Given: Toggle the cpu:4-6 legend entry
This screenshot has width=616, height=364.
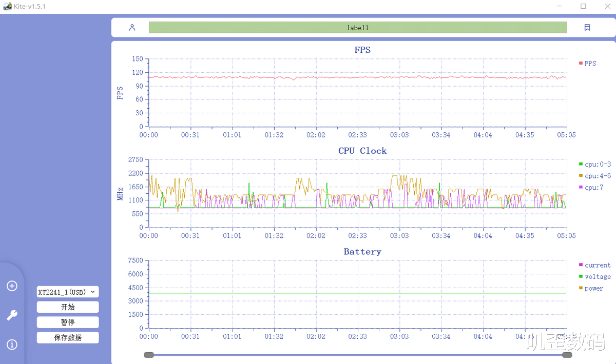Looking at the screenshot, I should 595,176.
